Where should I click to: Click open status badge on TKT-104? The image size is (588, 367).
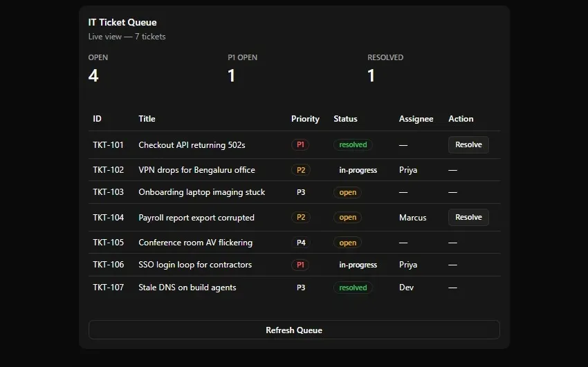click(x=348, y=217)
